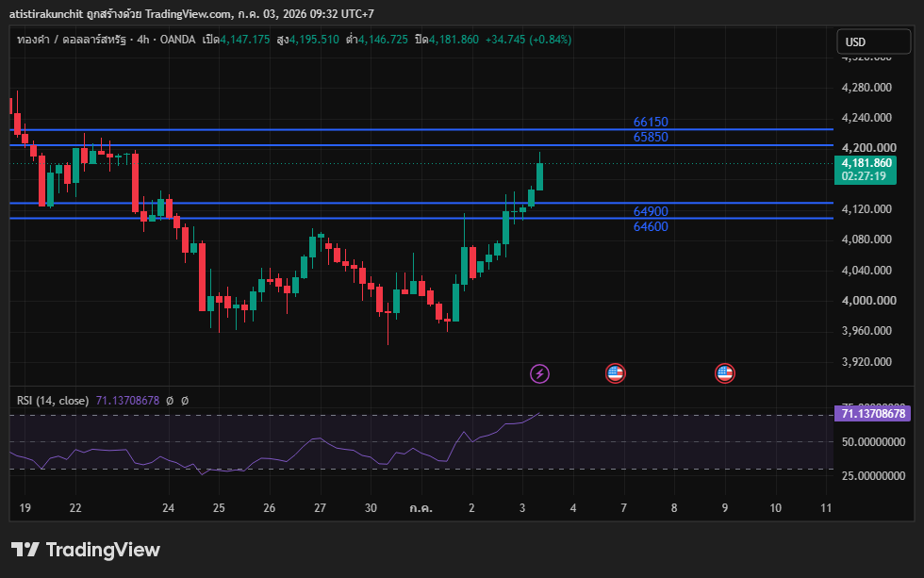Select the 64600 line label
The height and width of the screenshot is (578, 924).
[651, 227]
